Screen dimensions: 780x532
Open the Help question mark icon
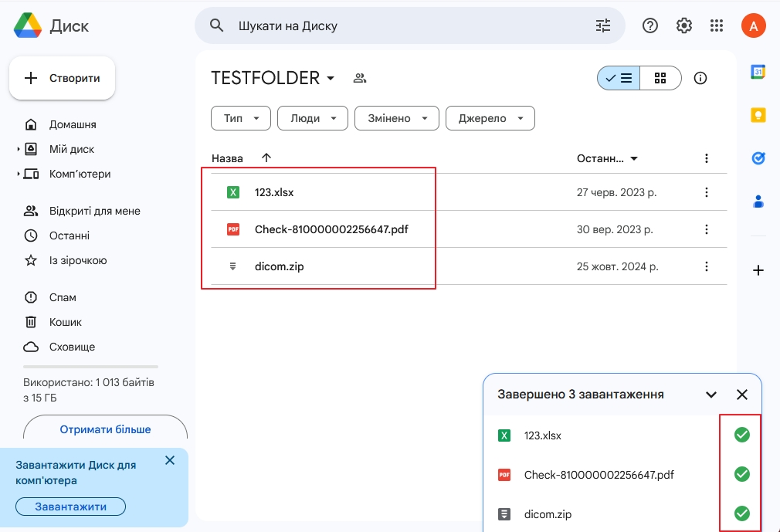650,25
